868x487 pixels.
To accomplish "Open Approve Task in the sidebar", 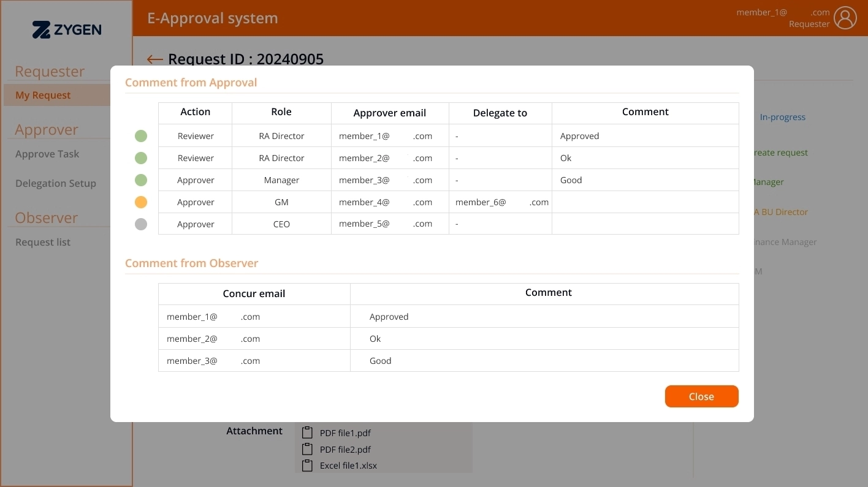I will coord(47,154).
